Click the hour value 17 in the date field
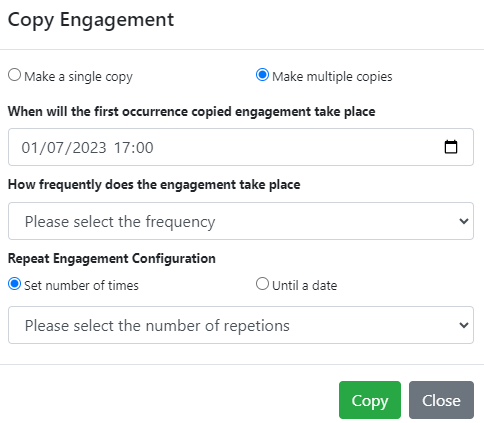This screenshot has width=484, height=423. point(122,148)
